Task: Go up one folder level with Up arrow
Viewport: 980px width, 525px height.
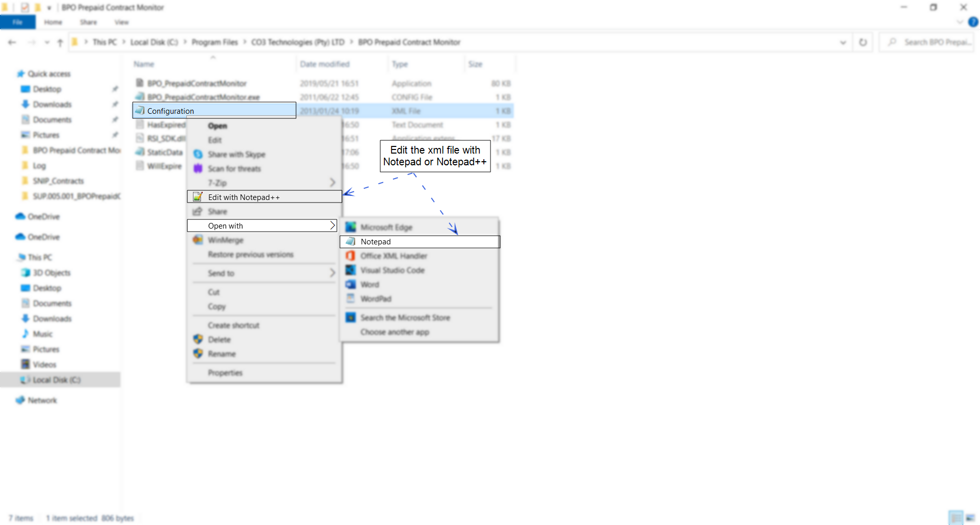Action: click(60, 42)
